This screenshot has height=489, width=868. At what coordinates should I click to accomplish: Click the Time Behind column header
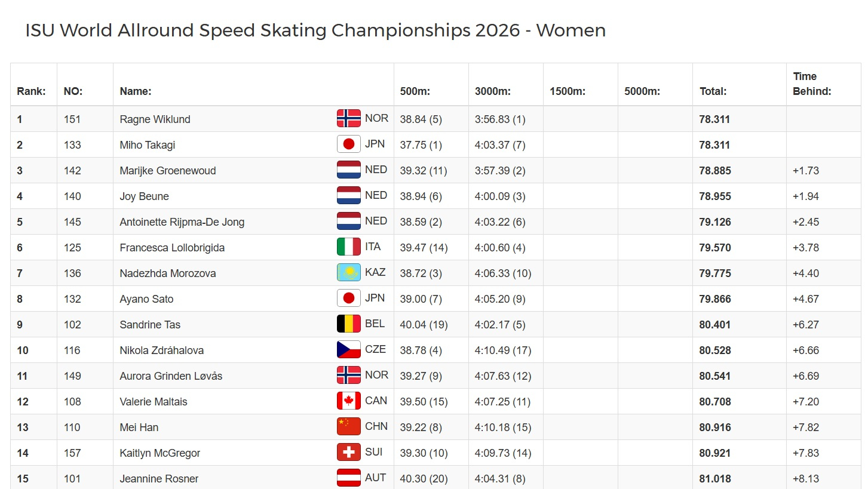(812, 84)
